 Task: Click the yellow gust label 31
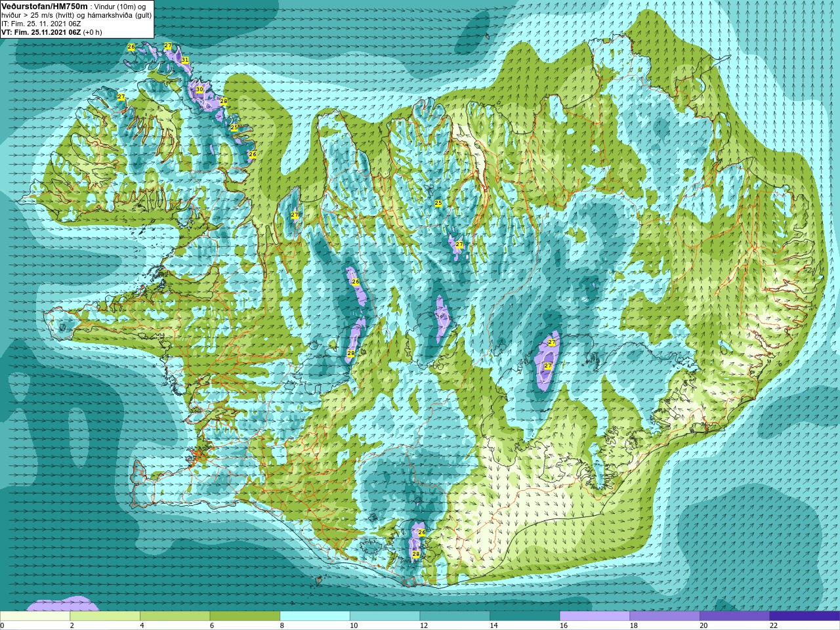point(185,60)
